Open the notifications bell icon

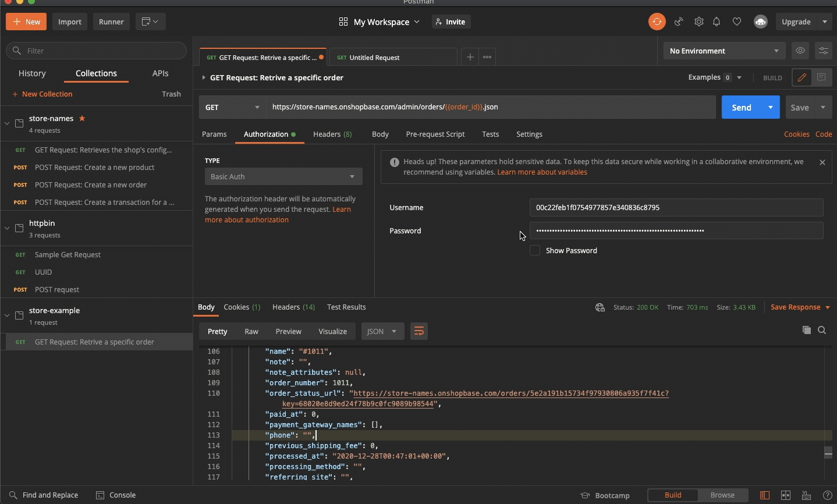tap(717, 22)
